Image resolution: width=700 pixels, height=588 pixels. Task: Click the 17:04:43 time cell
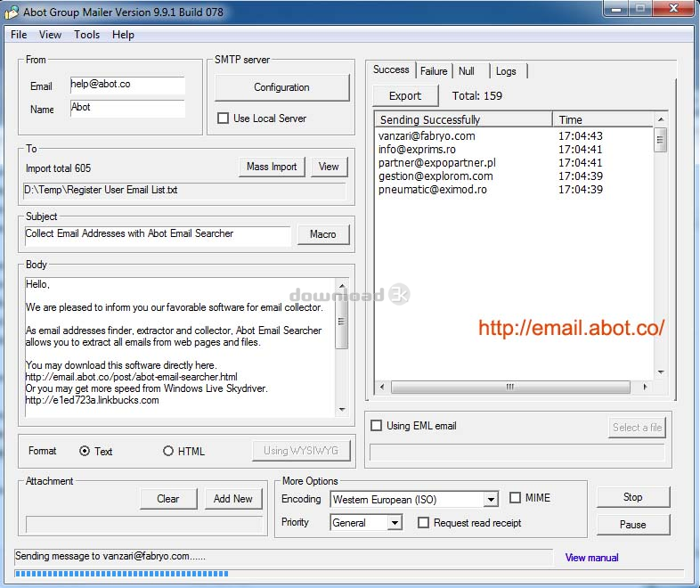coord(581,135)
